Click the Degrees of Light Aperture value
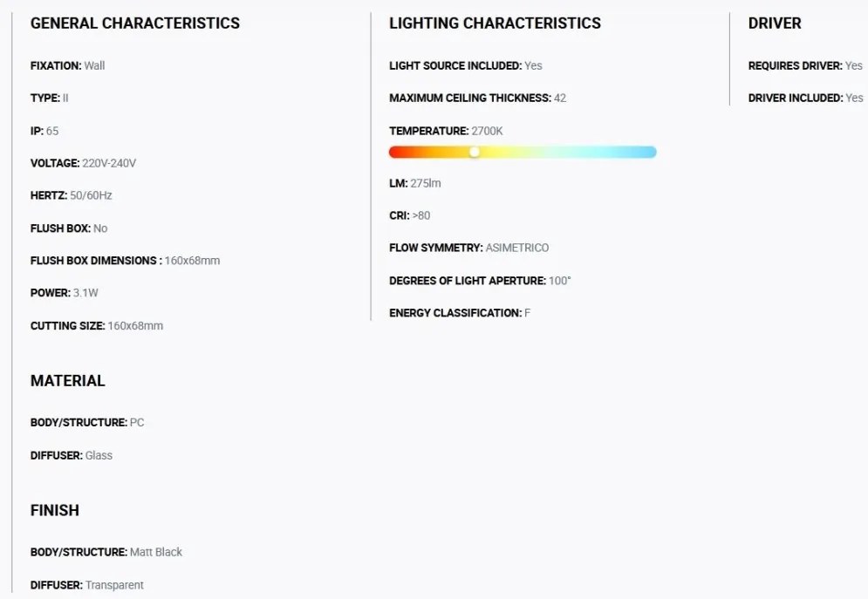Image resolution: width=868 pixels, height=599 pixels. tap(560, 281)
